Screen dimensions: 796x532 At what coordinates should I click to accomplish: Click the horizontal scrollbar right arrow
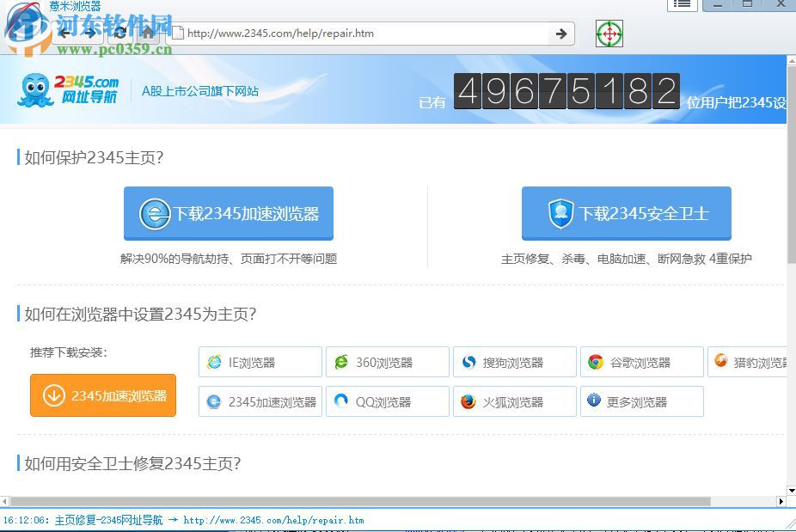(x=781, y=502)
